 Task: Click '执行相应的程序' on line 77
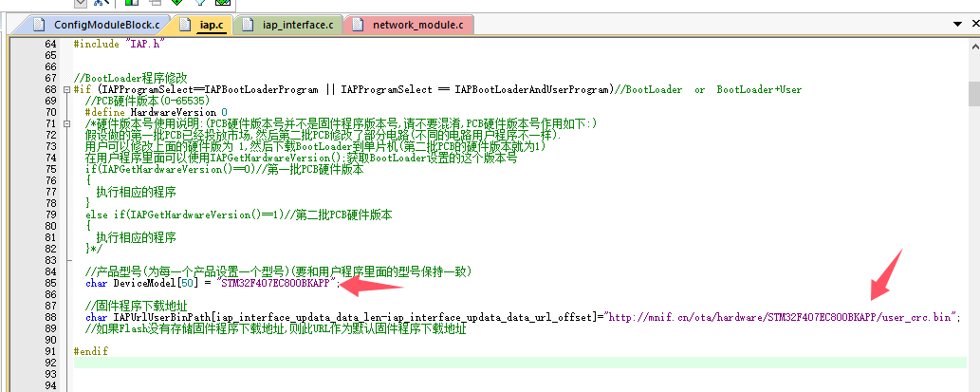point(136,192)
